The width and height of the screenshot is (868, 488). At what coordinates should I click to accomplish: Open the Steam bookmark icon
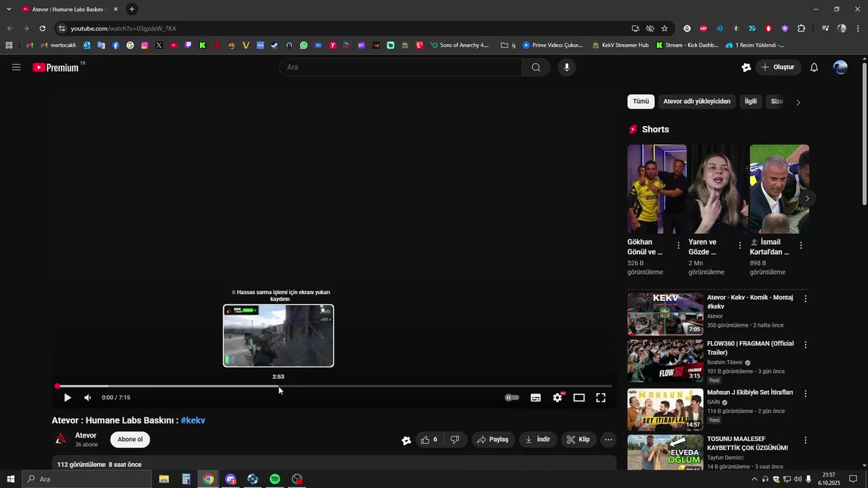[x=275, y=45]
